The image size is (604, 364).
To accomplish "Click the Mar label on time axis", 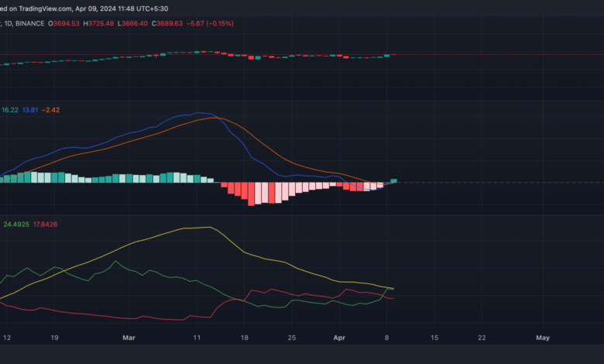I will tap(129, 337).
